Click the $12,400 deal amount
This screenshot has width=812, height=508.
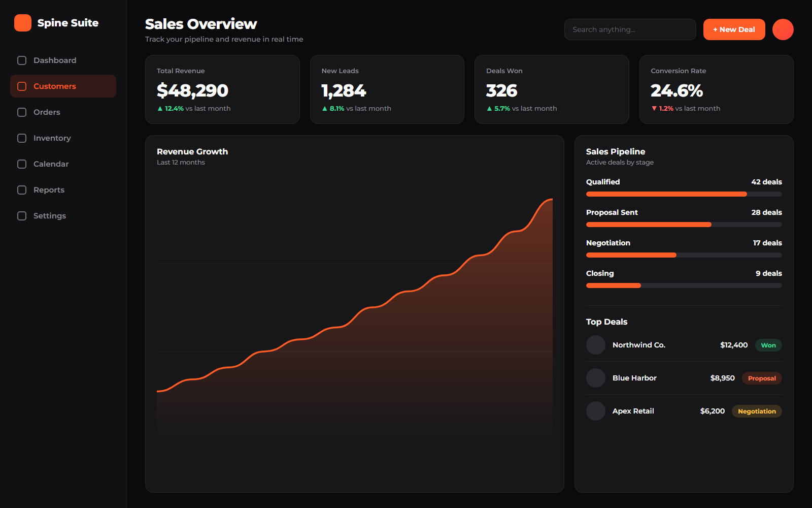734,345
